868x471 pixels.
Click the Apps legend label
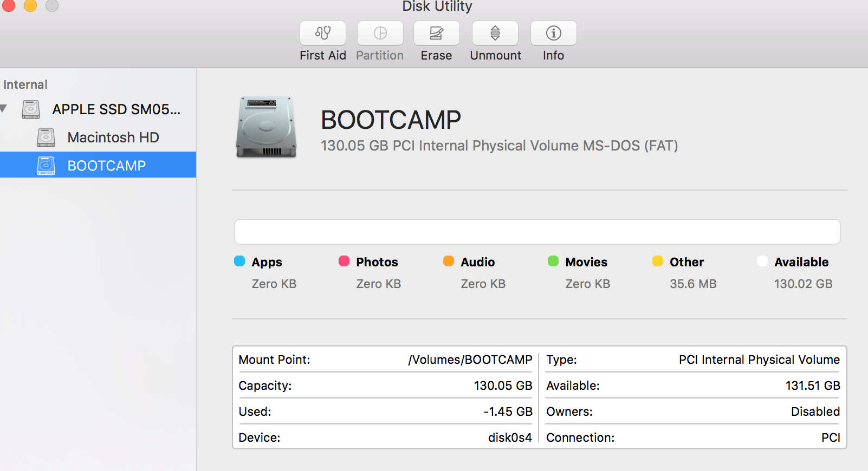267,262
